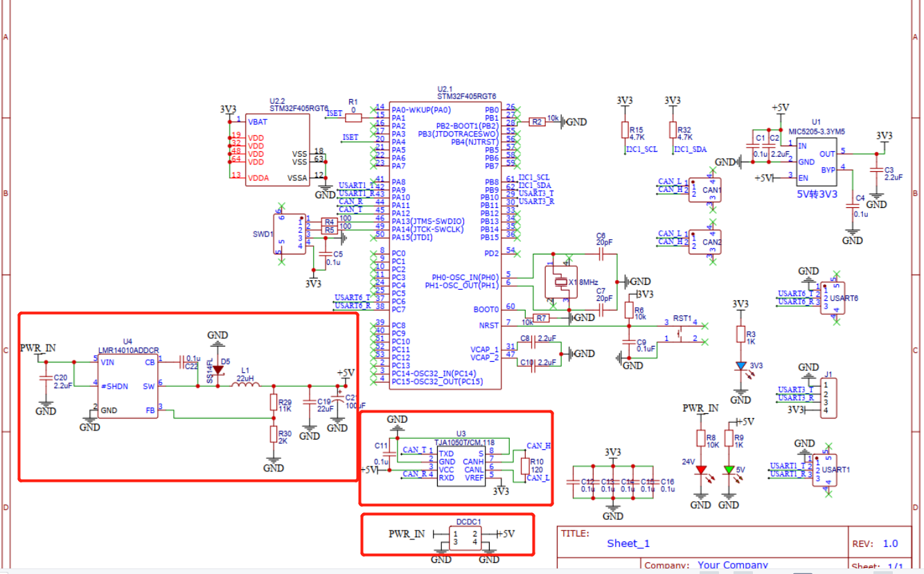Screen dimensions: 924x574
Task: Select resistor R30 2K symbol
Action: pyautogui.click(x=273, y=435)
